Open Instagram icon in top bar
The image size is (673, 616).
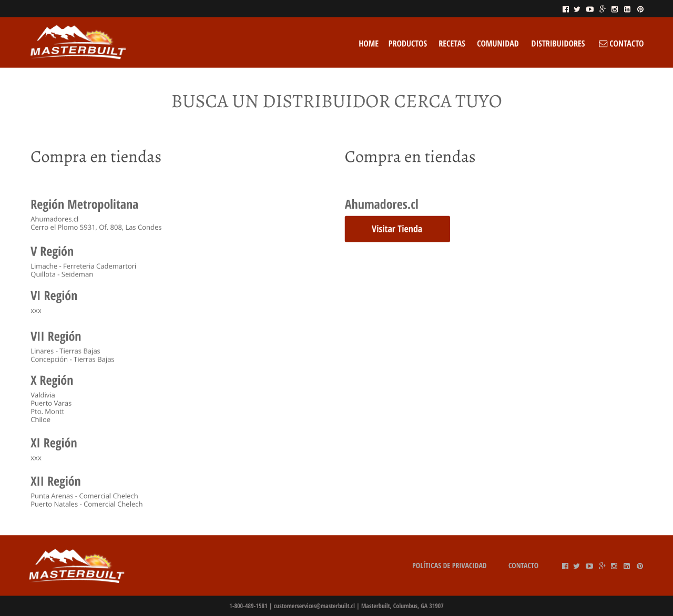(x=615, y=9)
